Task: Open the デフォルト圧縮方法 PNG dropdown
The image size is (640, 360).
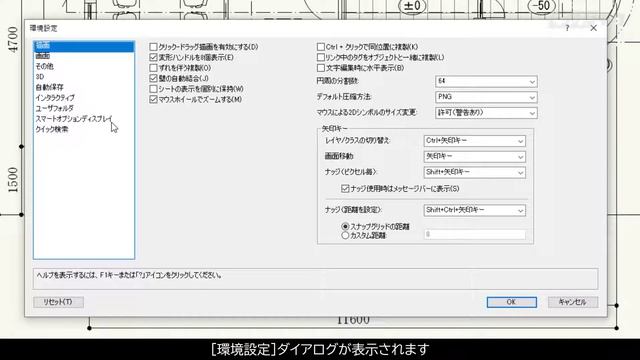Action: pyautogui.click(x=486, y=97)
